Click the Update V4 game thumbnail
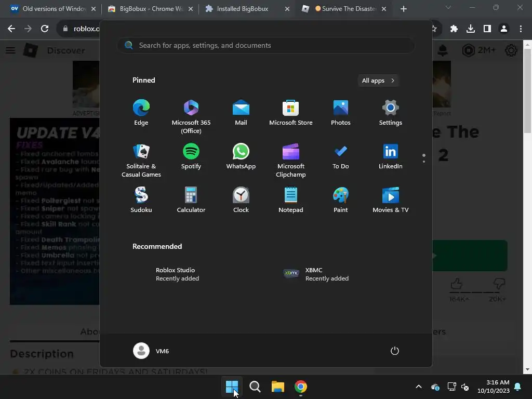 [x=55, y=211]
